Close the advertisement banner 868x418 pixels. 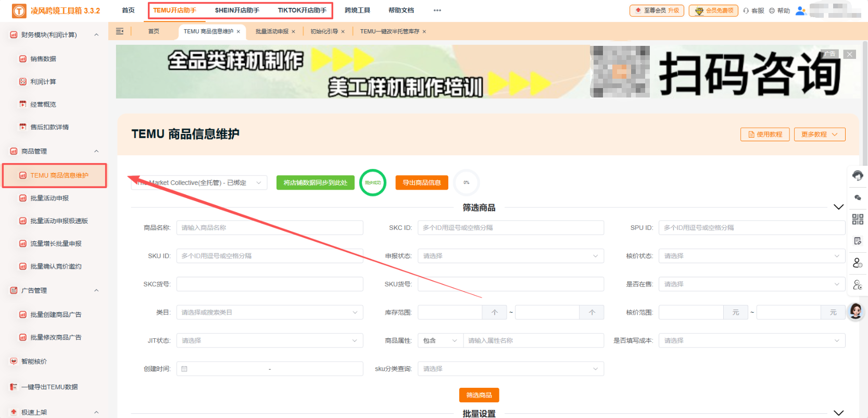[850, 54]
